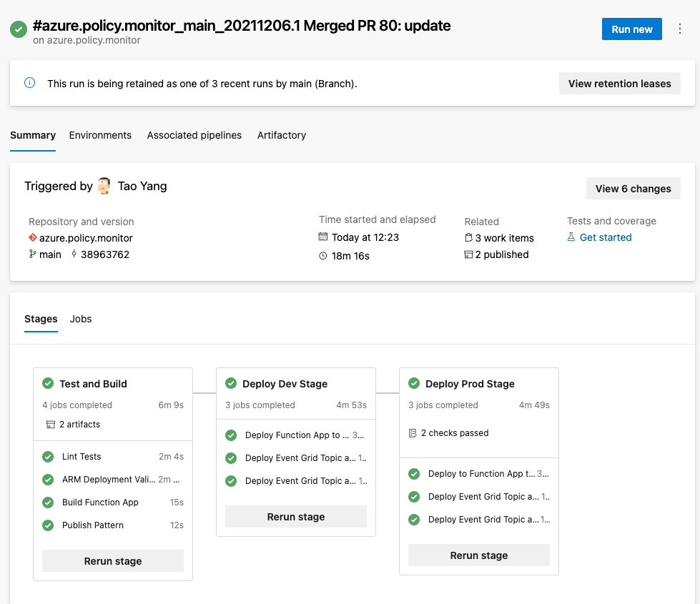The height and width of the screenshot is (604, 700).
Task: Click the Run new button
Action: pos(631,29)
